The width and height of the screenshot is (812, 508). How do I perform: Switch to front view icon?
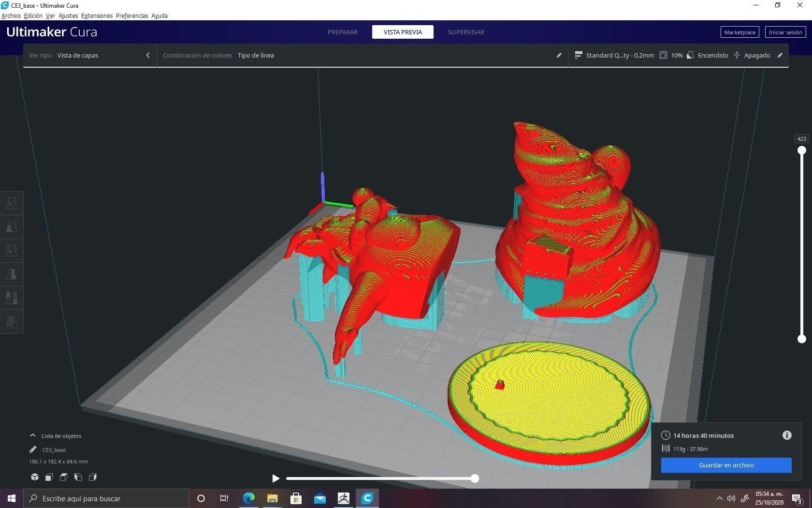click(x=49, y=477)
